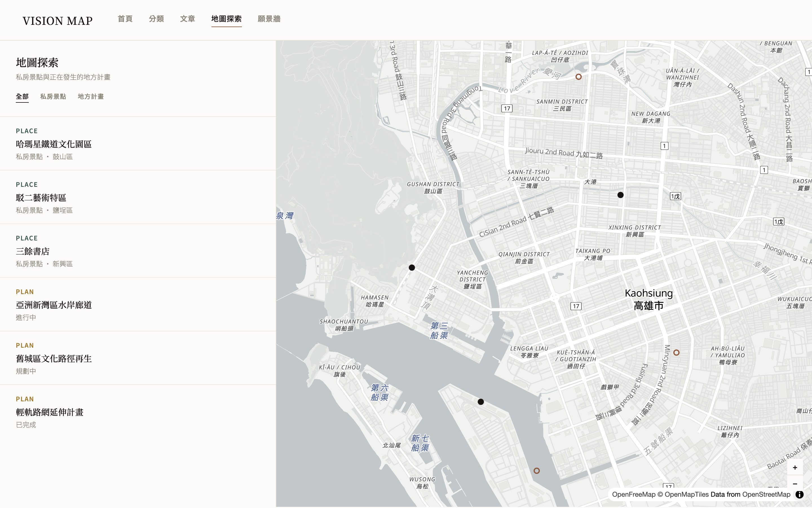This screenshot has width=812, height=508.
Task: Click the QIANJIN DISTRICT map label
Action: pyautogui.click(x=524, y=258)
